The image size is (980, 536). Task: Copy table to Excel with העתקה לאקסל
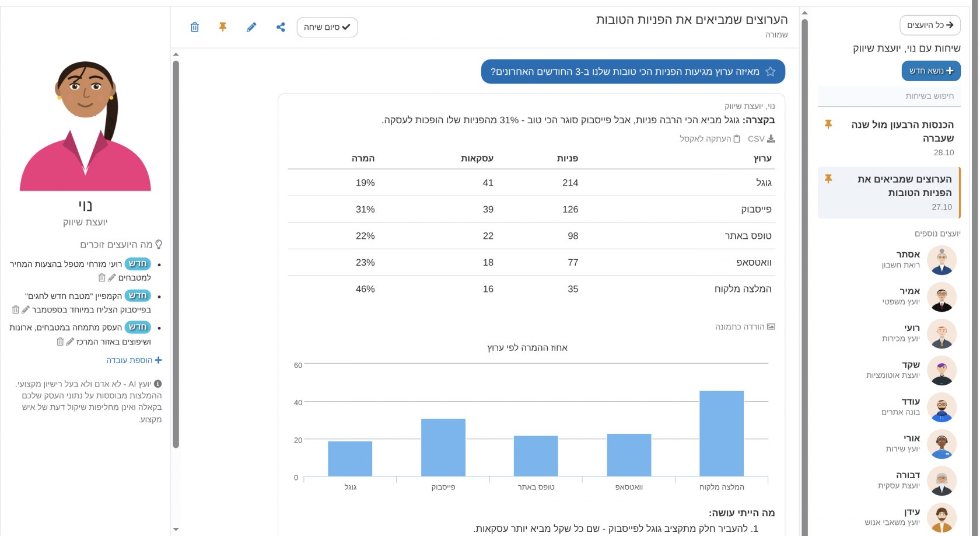[709, 139]
